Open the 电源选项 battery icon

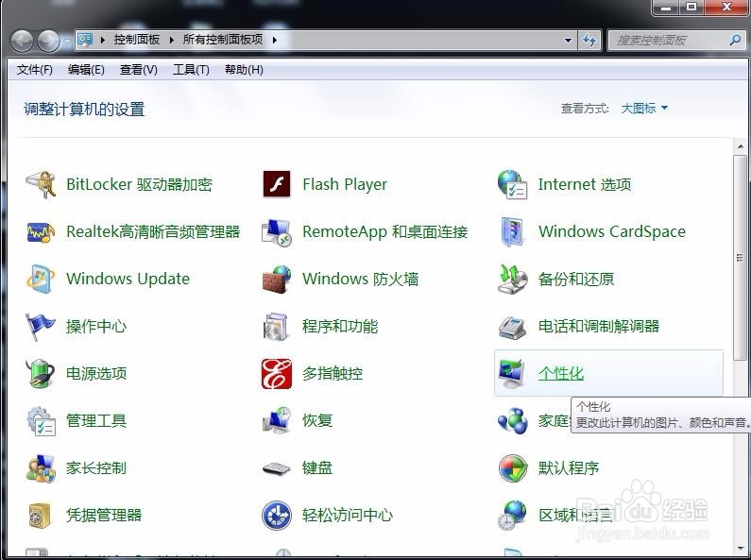[40, 373]
